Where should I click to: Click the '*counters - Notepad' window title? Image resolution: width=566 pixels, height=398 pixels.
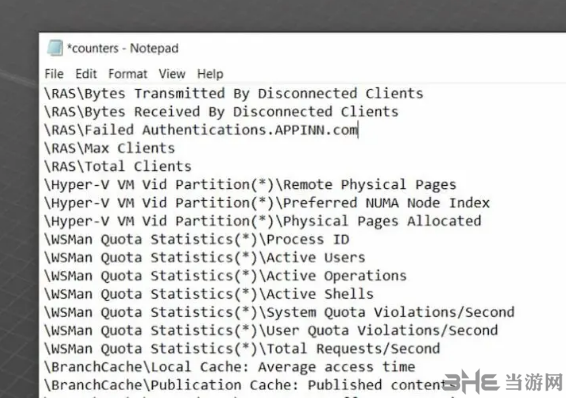123,48
